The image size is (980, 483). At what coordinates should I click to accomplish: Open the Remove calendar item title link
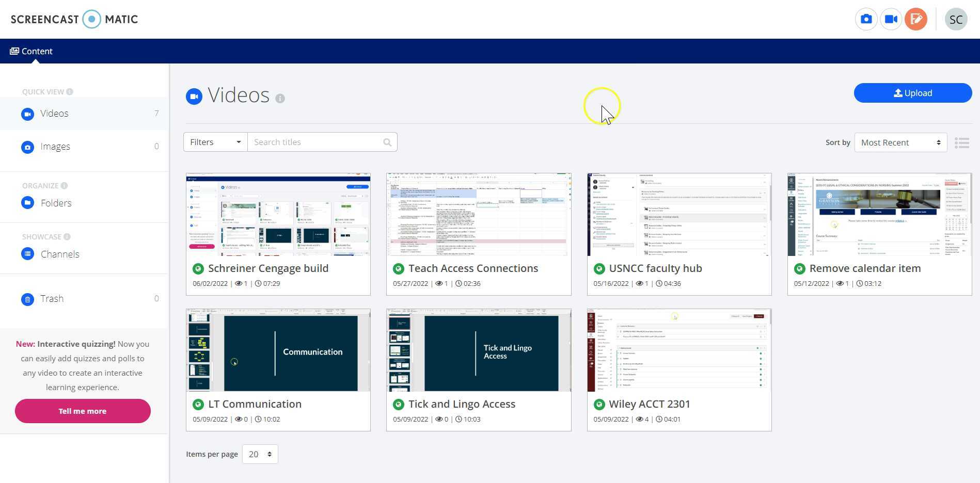tap(865, 269)
